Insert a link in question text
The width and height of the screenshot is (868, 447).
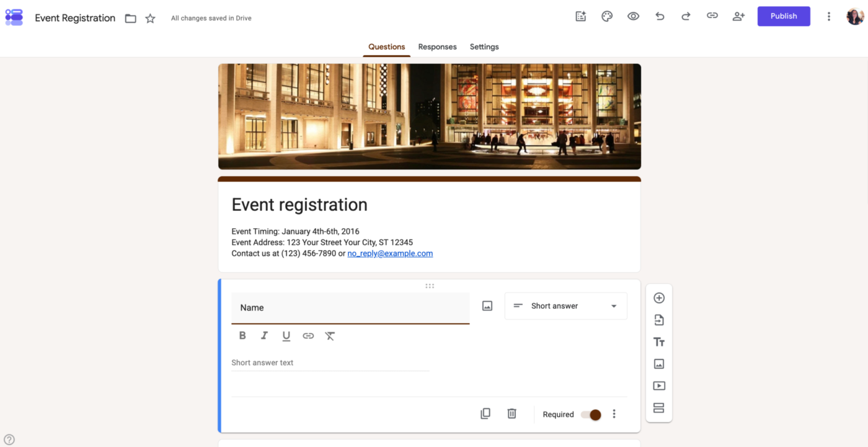click(308, 335)
